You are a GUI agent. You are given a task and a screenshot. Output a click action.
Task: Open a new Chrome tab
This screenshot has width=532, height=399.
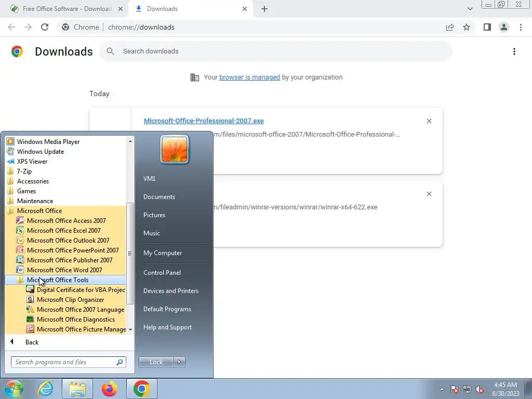click(264, 9)
